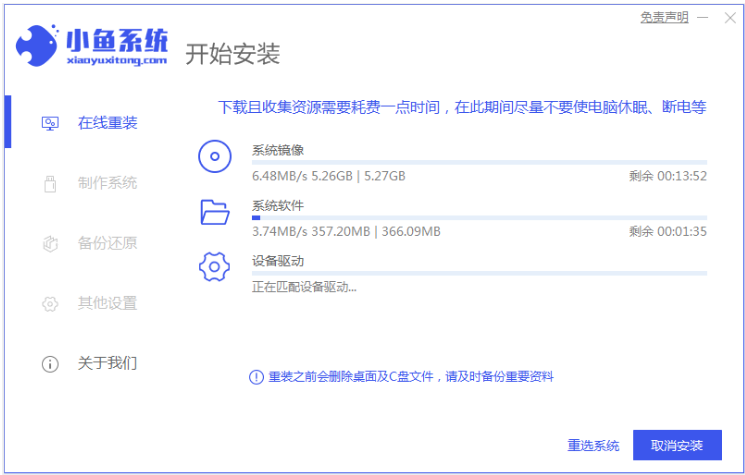The image size is (745, 475).
Task: Click the 关于我们 info icon
Action: 50,364
